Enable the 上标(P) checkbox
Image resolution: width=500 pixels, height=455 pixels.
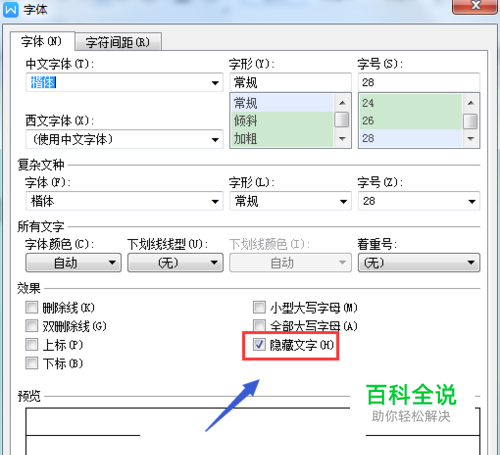[32, 344]
